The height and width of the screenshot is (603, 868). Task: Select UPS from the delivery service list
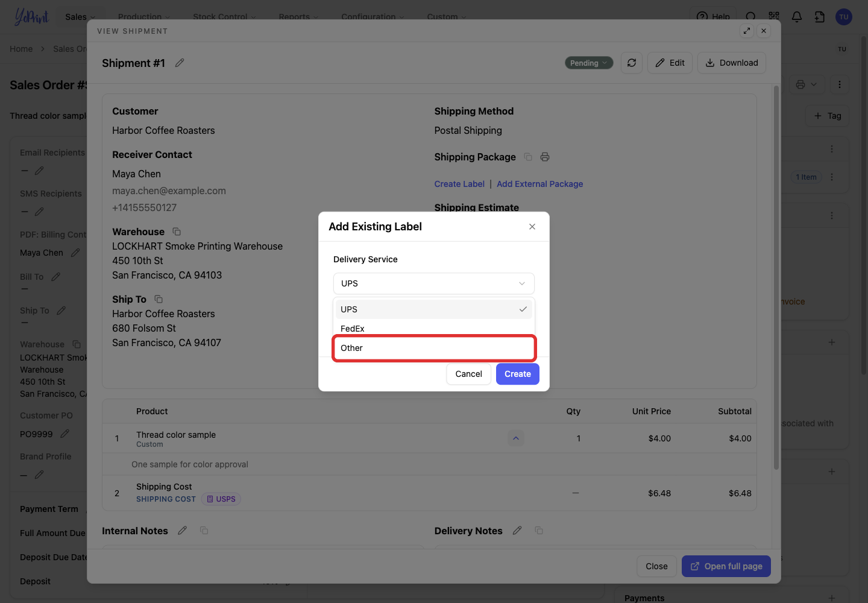click(434, 309)
